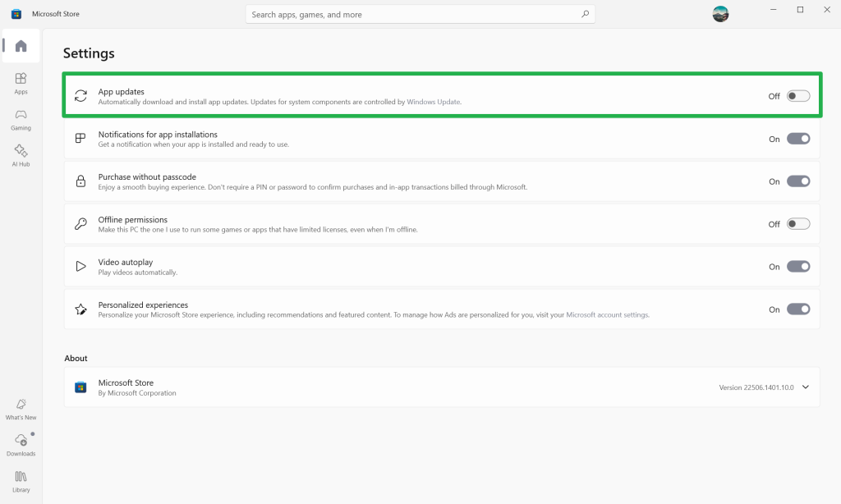Maximize the Microsoft Store window
The width and height of the screenshot is (841, 504).
click(800, 10)
